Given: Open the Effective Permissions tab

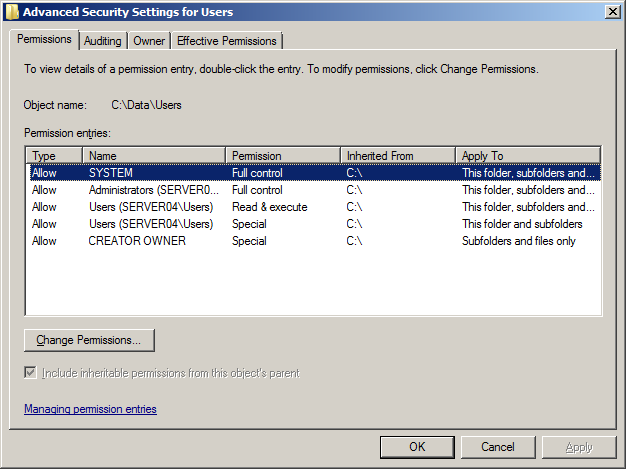Looking at the screenshot, I should (x=227, y=41).
